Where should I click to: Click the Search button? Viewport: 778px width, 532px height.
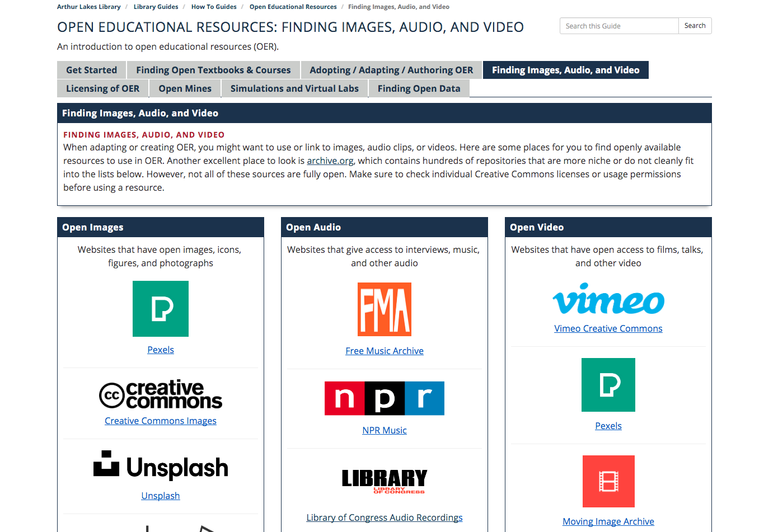coord(695,26)
